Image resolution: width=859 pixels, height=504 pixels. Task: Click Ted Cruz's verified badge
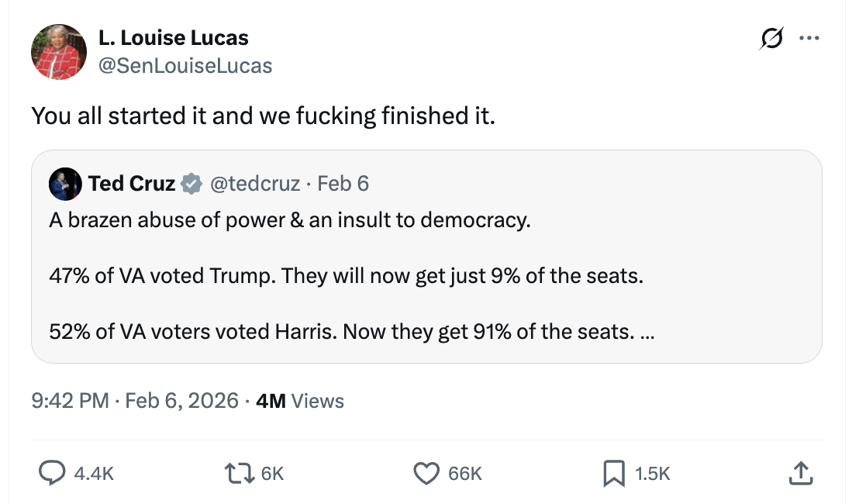click(189, 184)
